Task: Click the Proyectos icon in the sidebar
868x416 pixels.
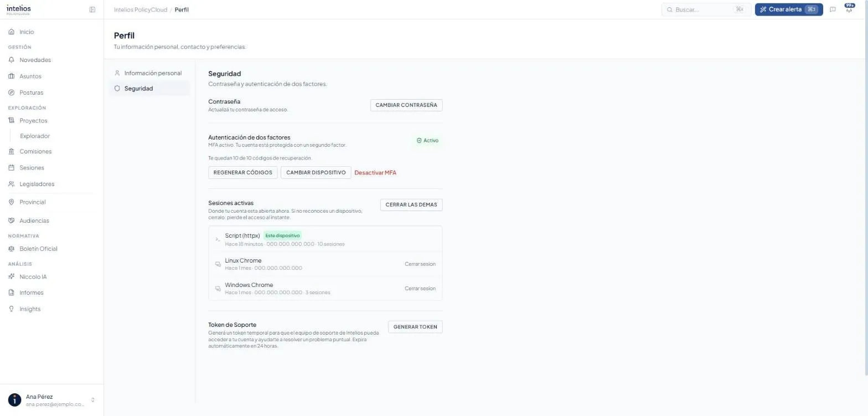Action: click(12, 121)
